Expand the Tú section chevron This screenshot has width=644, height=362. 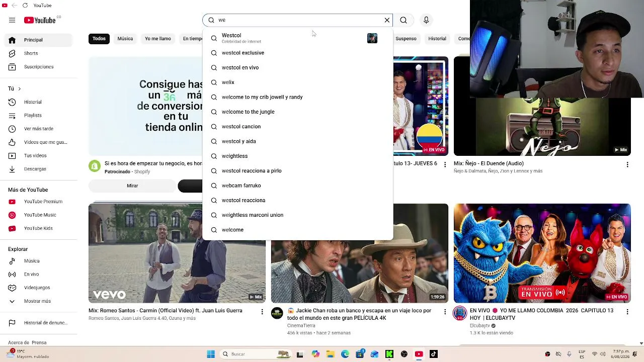pos(19,89)
